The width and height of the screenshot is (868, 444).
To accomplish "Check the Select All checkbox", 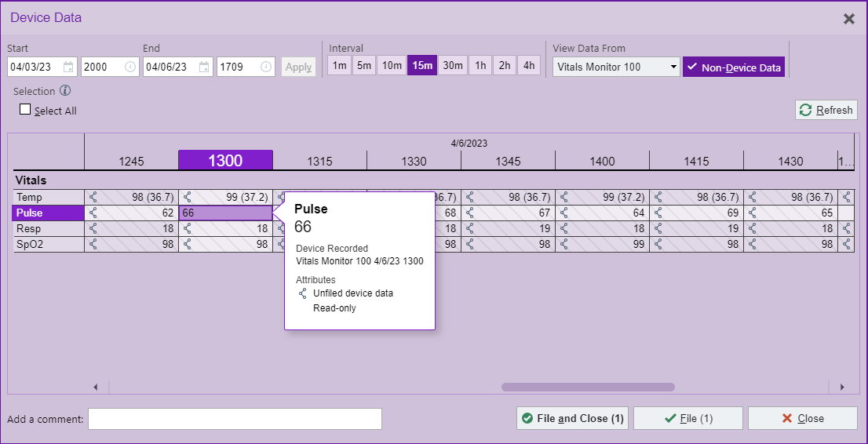I will (x=25, y=110).
